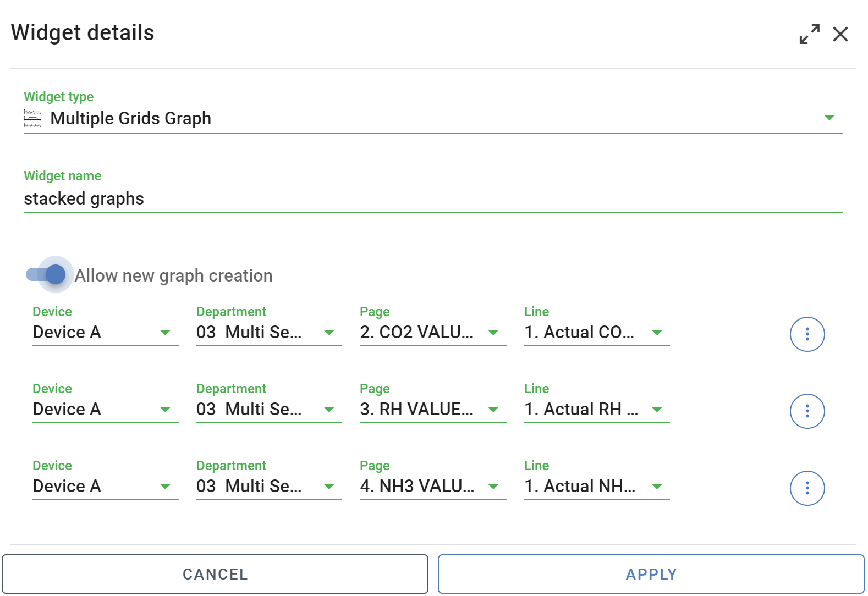Toggle the switch next to Allow new graph creation
The width and height of the screenshot is (868, 596).
[x=47, y=274]
